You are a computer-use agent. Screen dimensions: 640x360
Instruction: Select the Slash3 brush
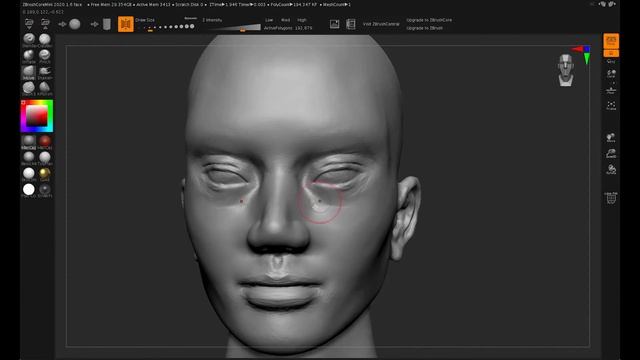29,88
